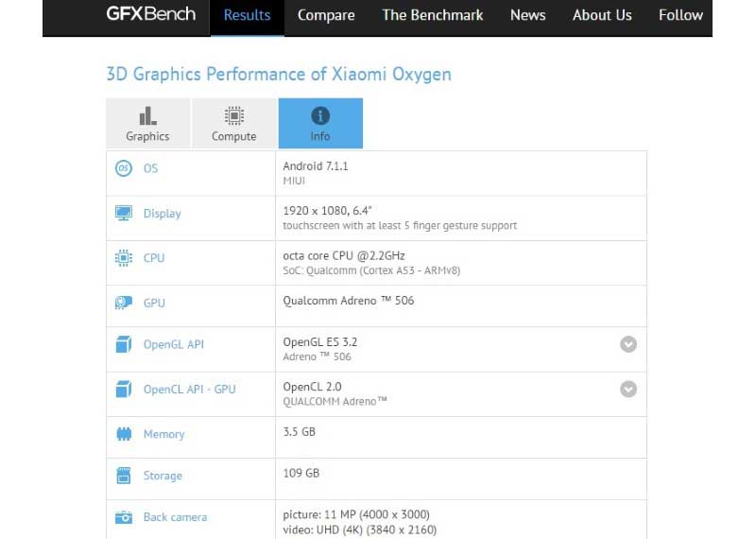This screenshot has width=756, height=539.
Task: Click the SoC: Qualcomm Cortex A53 text
Action: pos(371,270)
